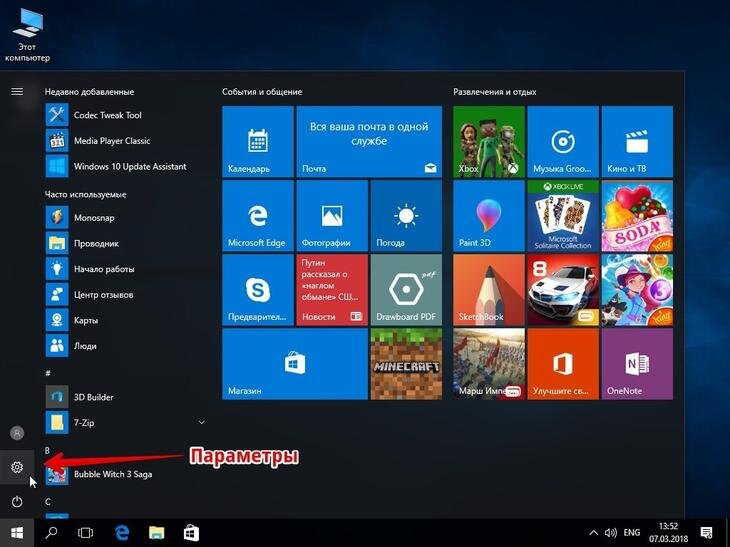The image size is (730, 547).
Task: Open the Погода weather tile
Action: [406, 216]
